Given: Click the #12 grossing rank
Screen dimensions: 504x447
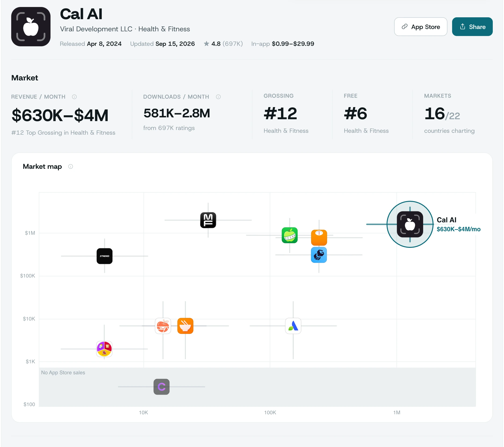Looking at the screenshot, I should 280,113.
